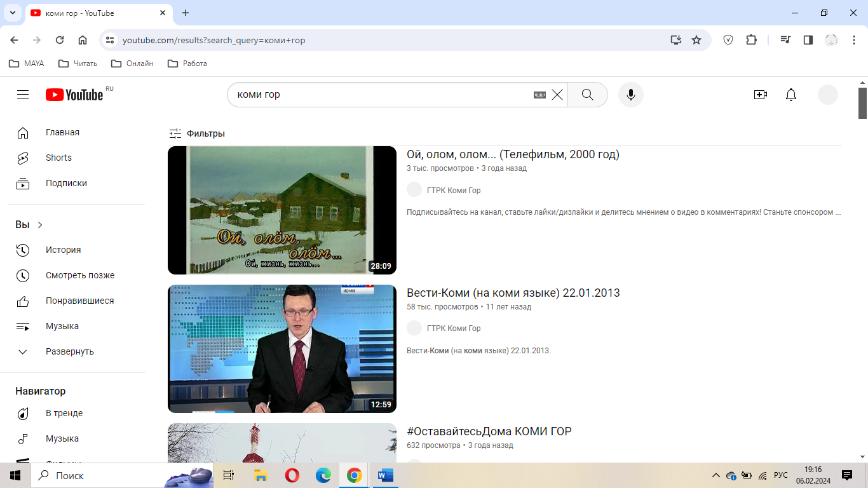Open Task View from taskbar

[229, 475]
